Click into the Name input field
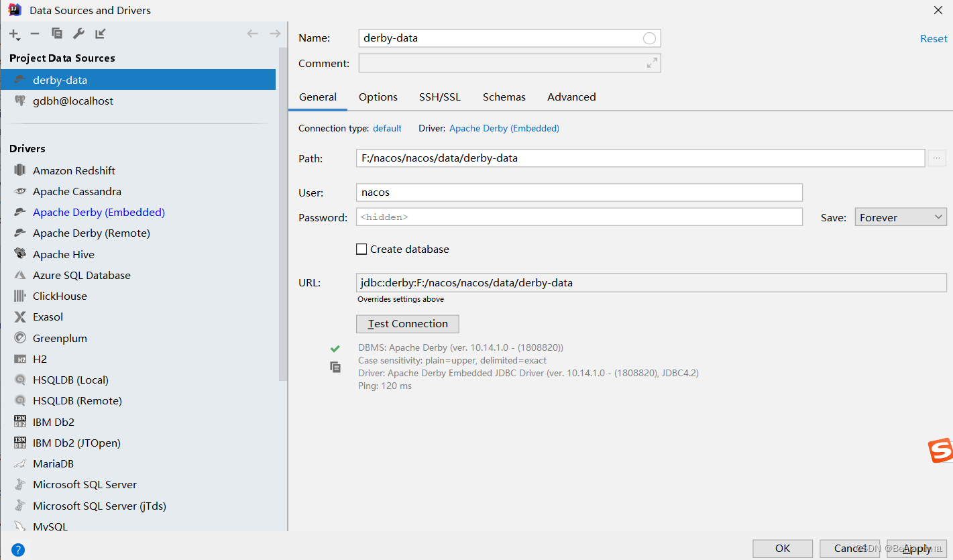Viewport: 953px width, 560px height. click(510, 38)
